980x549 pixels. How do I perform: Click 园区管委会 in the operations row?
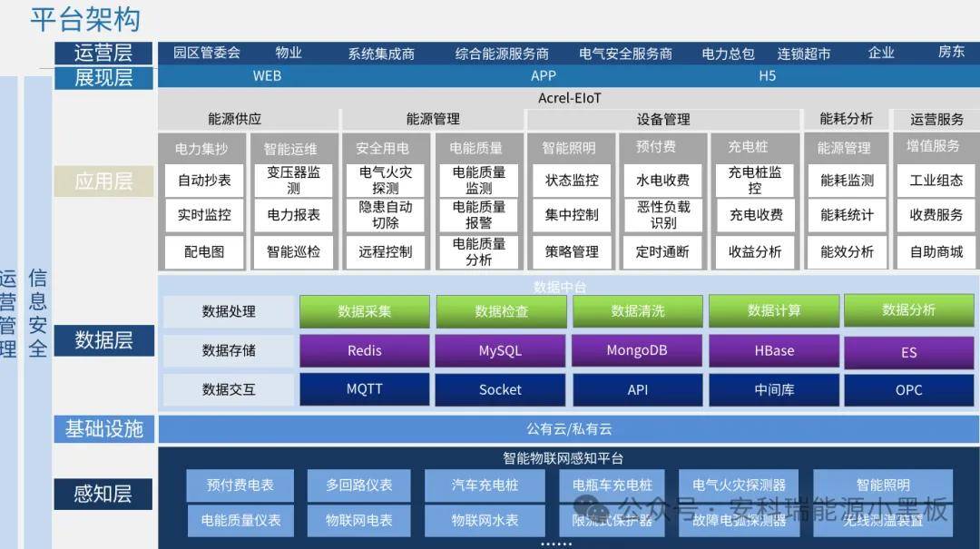(x=207, y=54)
